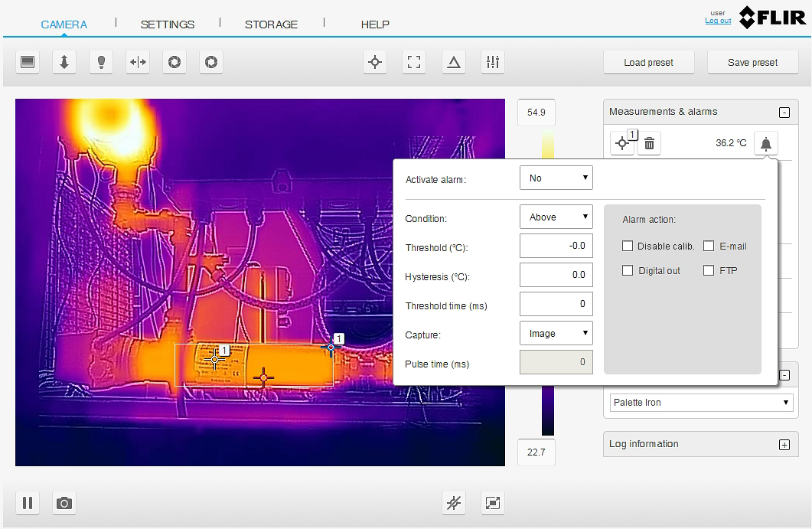This screenshot has width=812, height=529.
Task: Click the alarm bell icon
Action: (x=766, y=143)
